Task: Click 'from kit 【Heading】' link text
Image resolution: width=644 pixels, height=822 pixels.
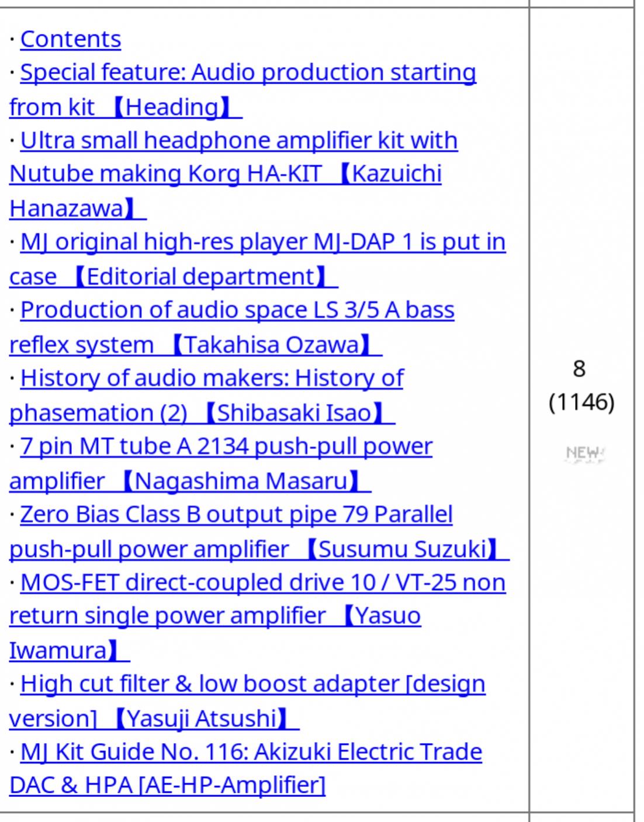Action: point(126,107)
